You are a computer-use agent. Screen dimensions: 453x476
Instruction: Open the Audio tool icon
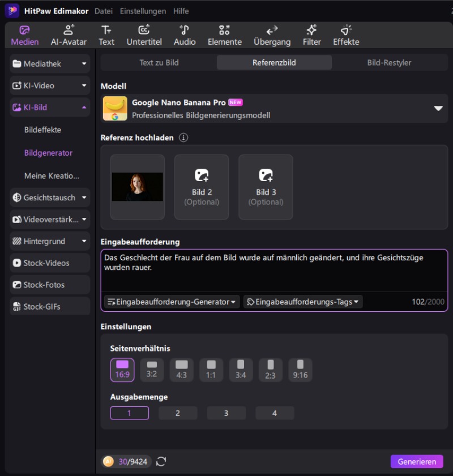tap(185, 35)
